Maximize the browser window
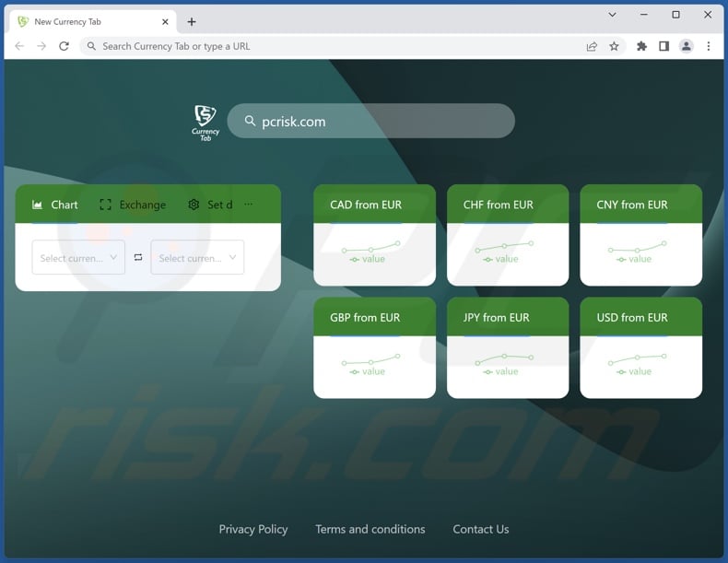 coord(676,15)
